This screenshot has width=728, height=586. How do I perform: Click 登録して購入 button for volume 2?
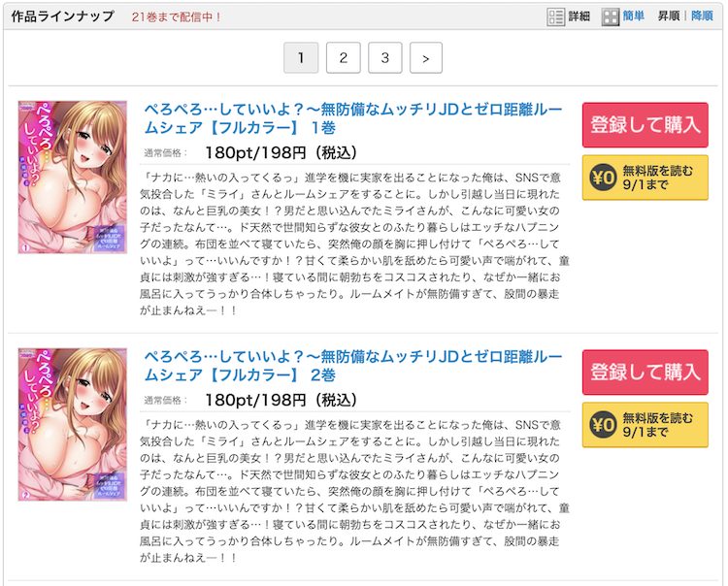[645, 373]
